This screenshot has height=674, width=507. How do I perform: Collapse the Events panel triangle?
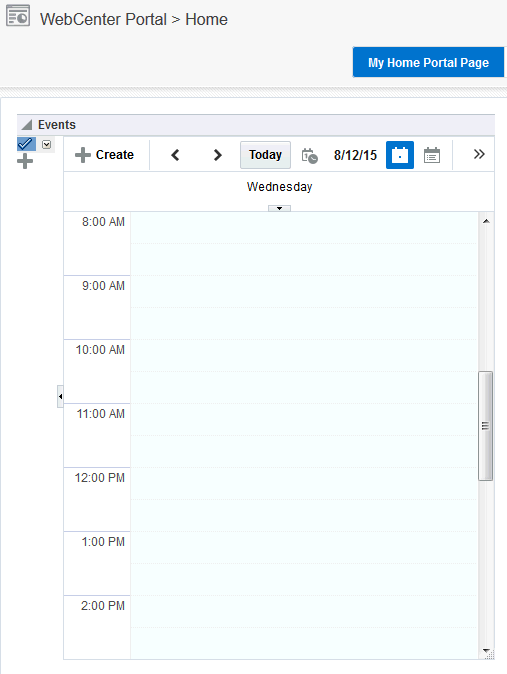click(27, 125)
